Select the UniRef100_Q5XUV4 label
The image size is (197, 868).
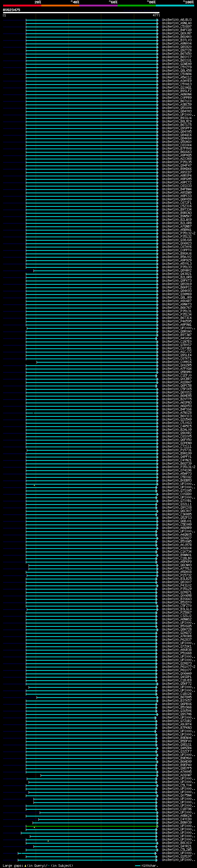pos(177,108)
